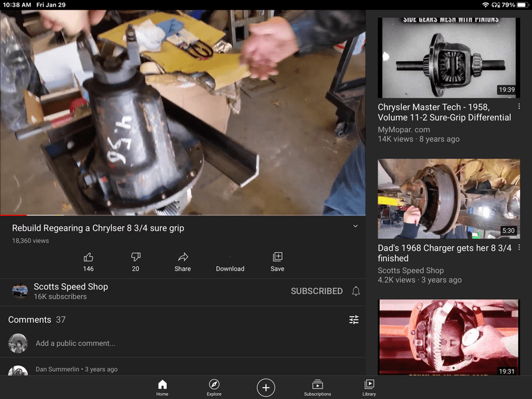
Task: Tap the Share arrow icon
Action: [183, 257]
